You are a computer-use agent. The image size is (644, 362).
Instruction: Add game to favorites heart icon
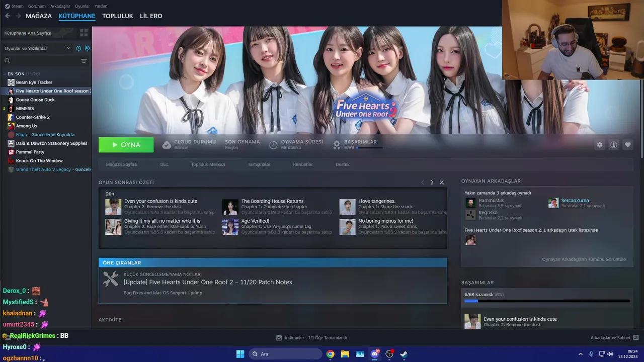pyautogui.click(x=628, y=145)
